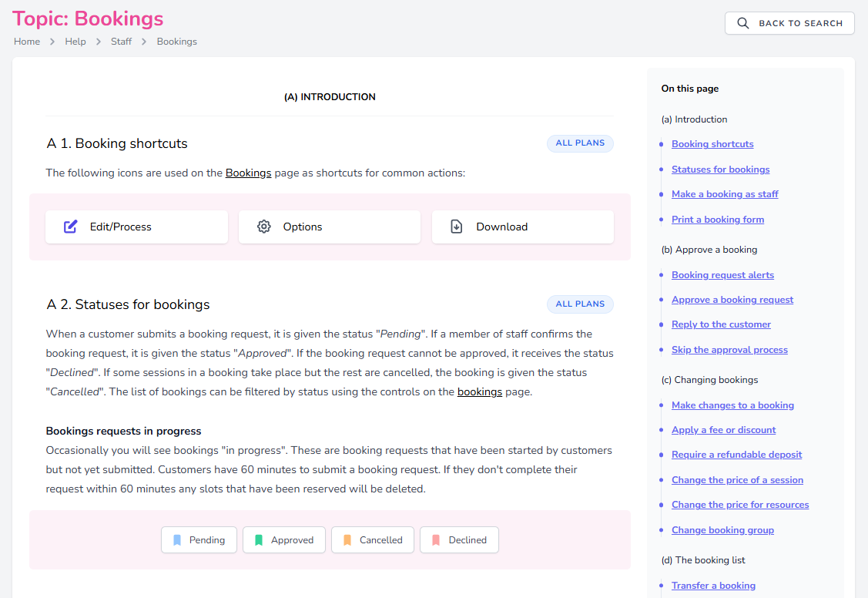Click the red Declined status flag icon
Image resolution: width=868 pixels, height=598 pixels.
(x=436, y=539)
